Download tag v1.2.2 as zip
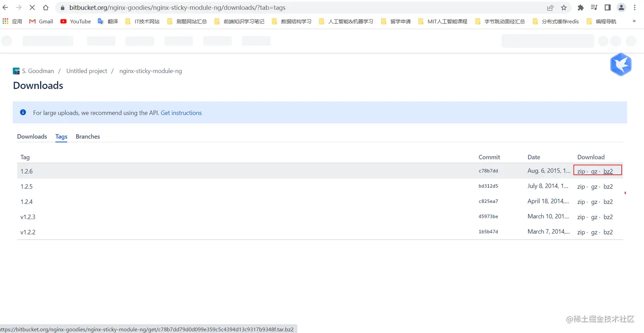The width and height of the screenshot is (644, 333). (x=581, y=232)
